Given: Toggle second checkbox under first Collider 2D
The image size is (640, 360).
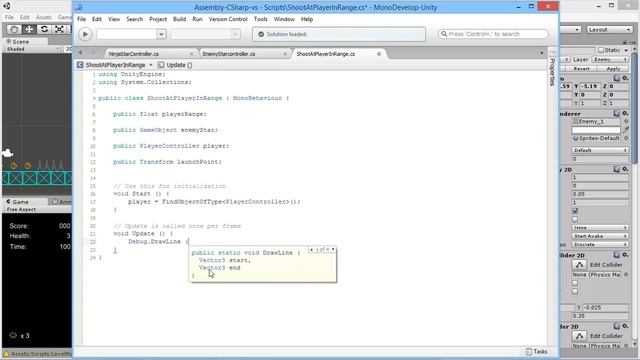Looking at the screenshot, I should pyautogui.click(x=575, y=291).
